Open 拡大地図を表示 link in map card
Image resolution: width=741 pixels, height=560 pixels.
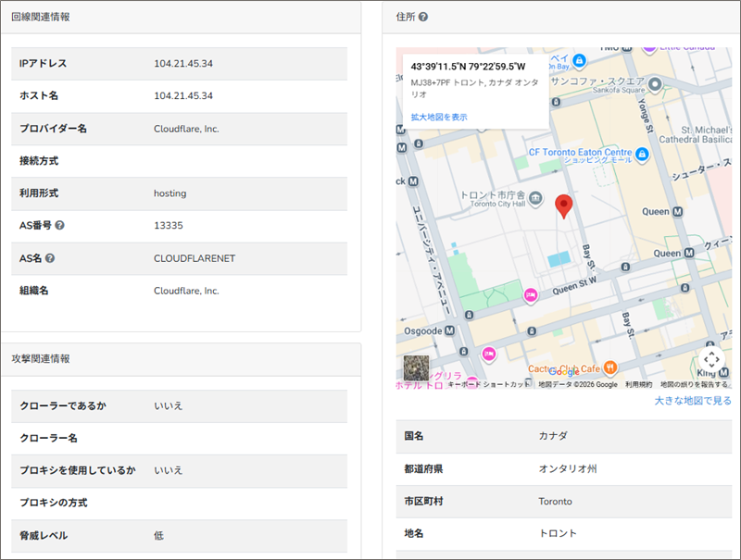439,118
